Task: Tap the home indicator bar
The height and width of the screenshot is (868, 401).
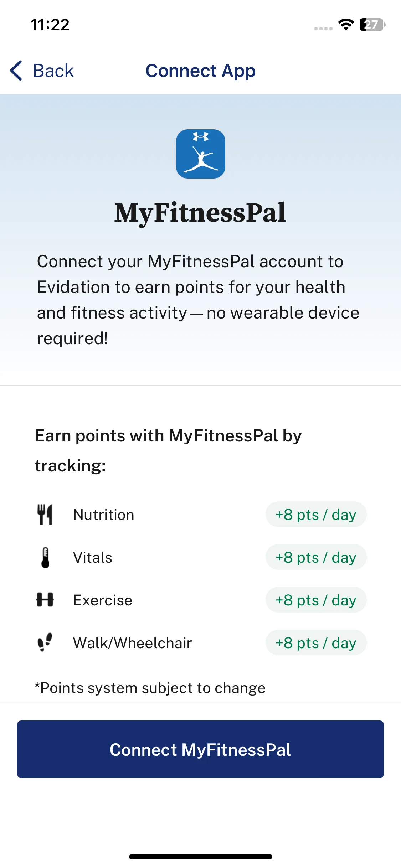Action: coord(200,857)
